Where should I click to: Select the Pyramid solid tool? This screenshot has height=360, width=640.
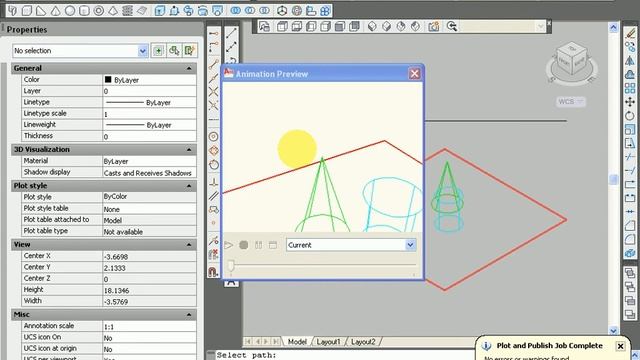(x=113, y=11)
